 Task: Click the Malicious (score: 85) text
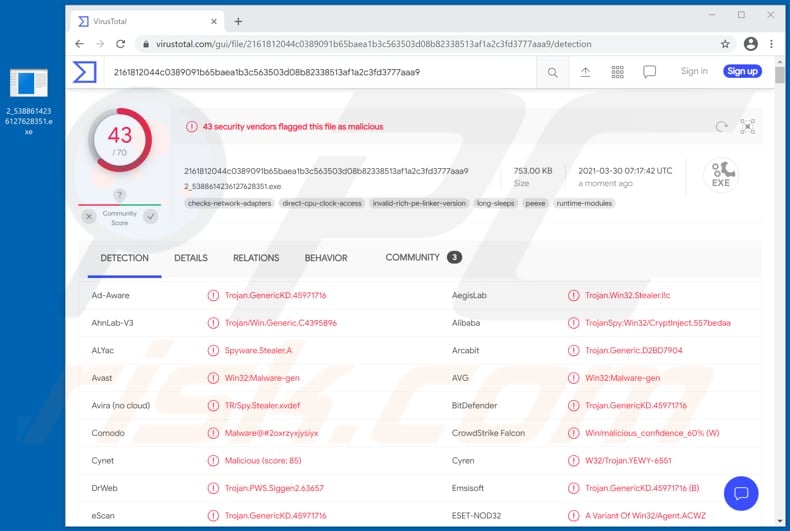tap(263, 460)
